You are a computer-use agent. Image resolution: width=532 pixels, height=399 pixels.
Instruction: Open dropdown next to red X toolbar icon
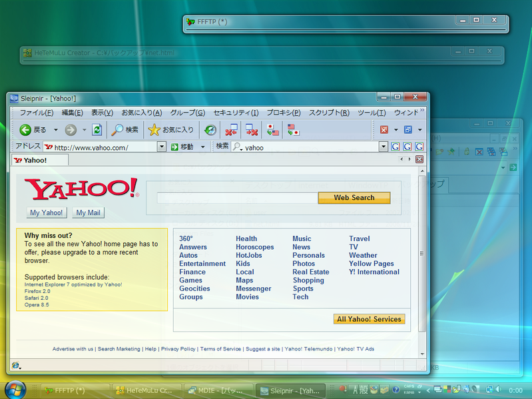396,130
